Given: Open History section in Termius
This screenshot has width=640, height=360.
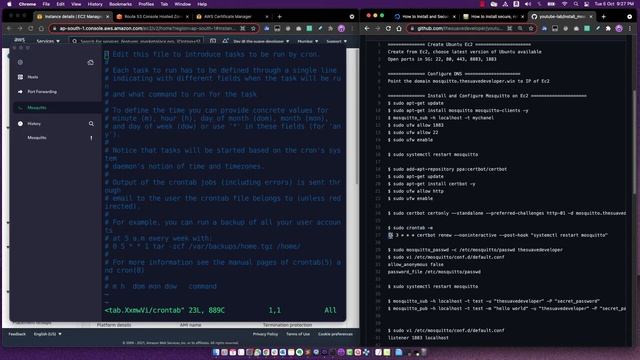Looking at the screenshot, I should [x=34, y=124].
